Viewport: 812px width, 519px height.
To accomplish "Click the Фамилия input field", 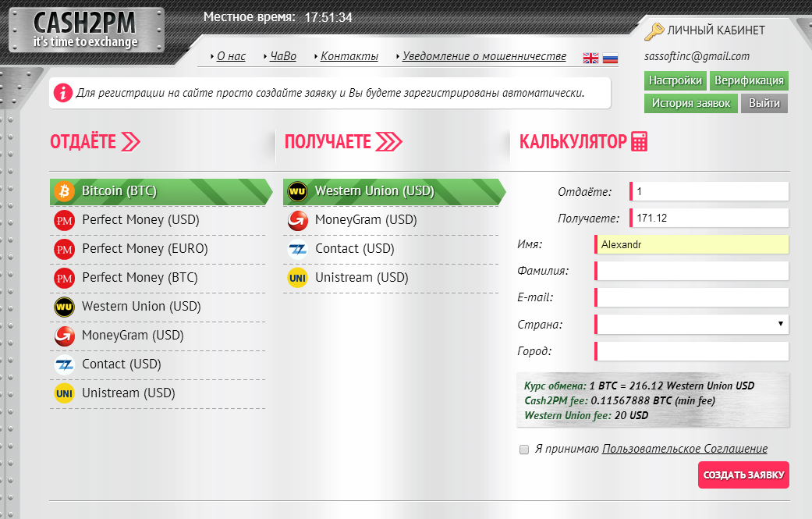I will [692, 271].
